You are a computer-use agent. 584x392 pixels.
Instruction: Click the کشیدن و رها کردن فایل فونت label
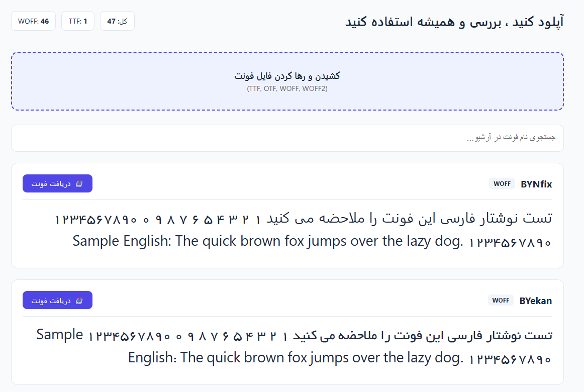click(287, 76)
